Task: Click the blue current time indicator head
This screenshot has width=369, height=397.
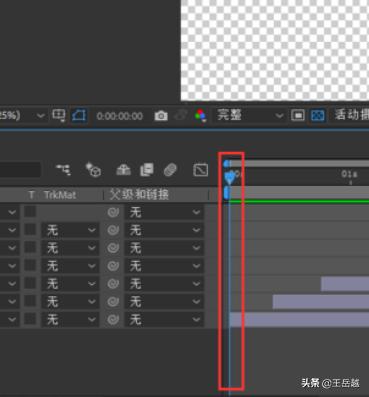Action: (230, 178)
